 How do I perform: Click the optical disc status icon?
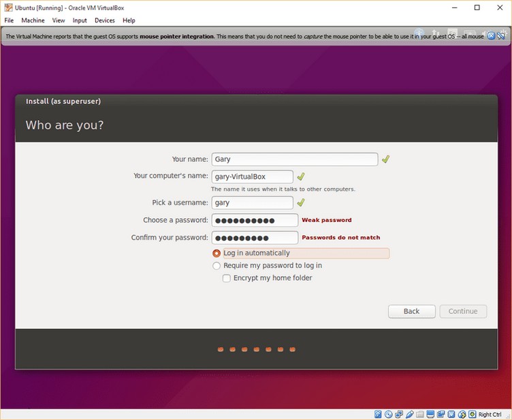point(389,414)
